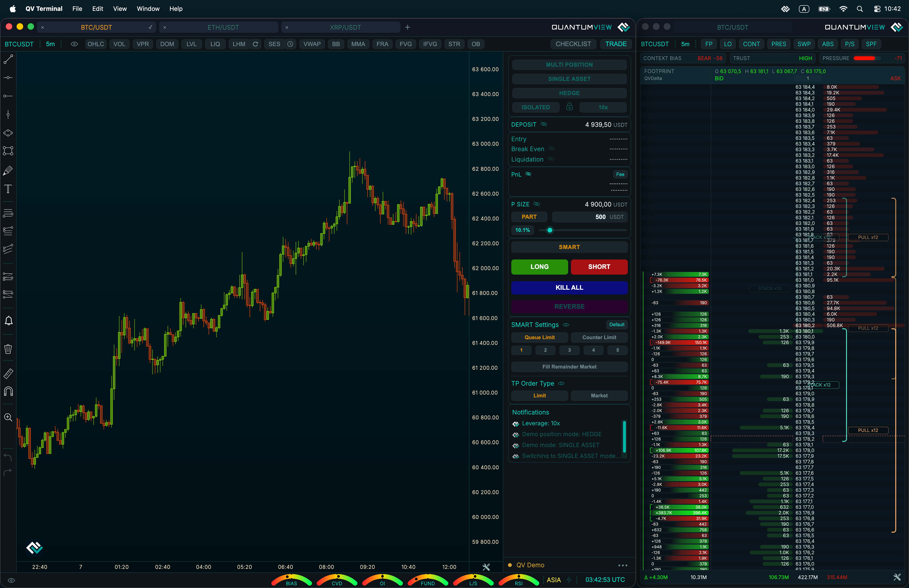Toggle Break Even visibility eye
909x588 pixels.
tap(552, 149)
